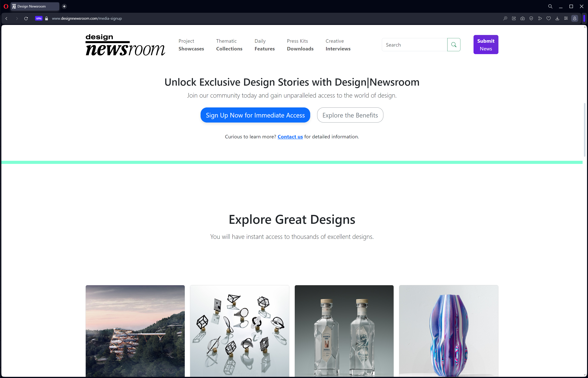
Task: Open Project Showcases menu item
Action: tap(191, 45)
